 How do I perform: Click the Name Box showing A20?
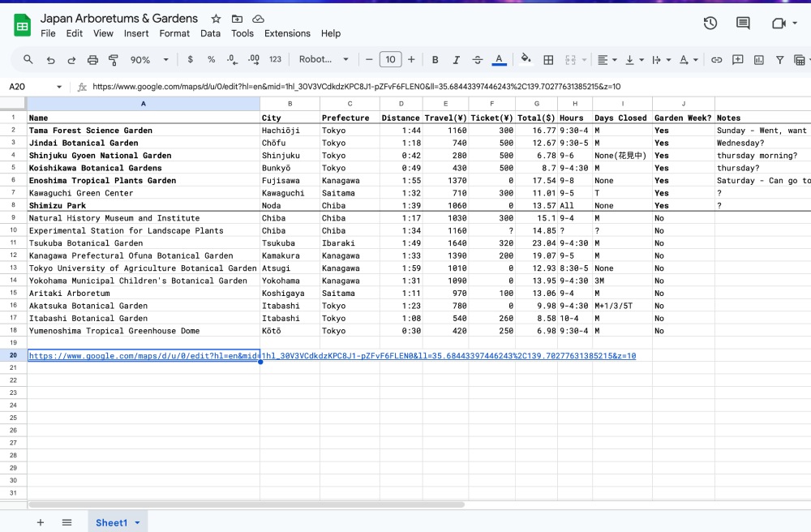click(x=32, y=85)
